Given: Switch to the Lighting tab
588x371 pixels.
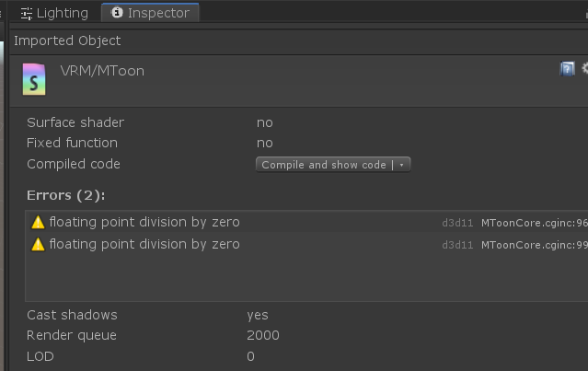Looking at the screenshot, I should pos(54,13).
